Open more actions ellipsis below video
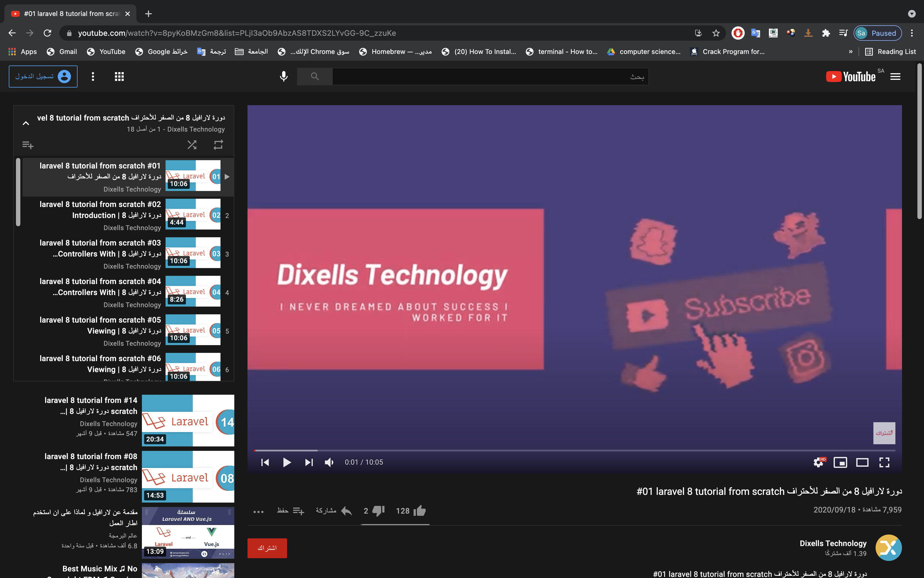 pos(258,511)
